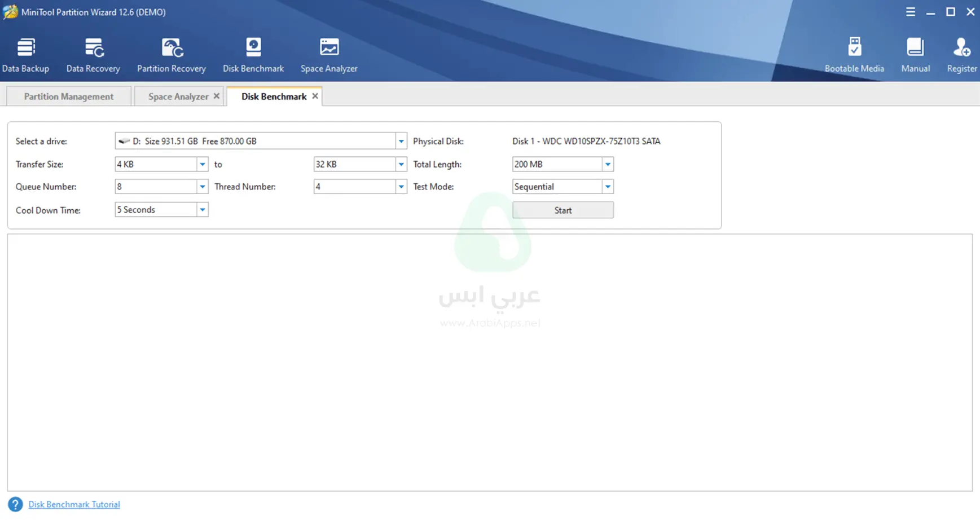Create Bootable Media
Image resolution: width=980 pixels, height=520 pixels.
click(854, 55)
